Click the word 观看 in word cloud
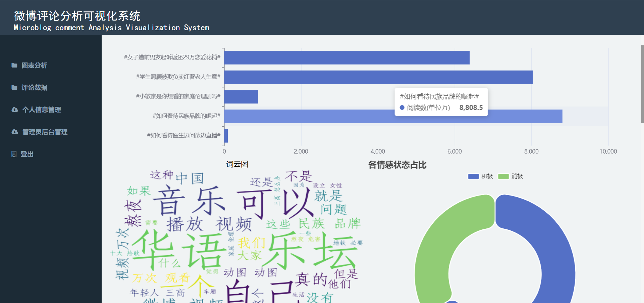 pos(178,277)
